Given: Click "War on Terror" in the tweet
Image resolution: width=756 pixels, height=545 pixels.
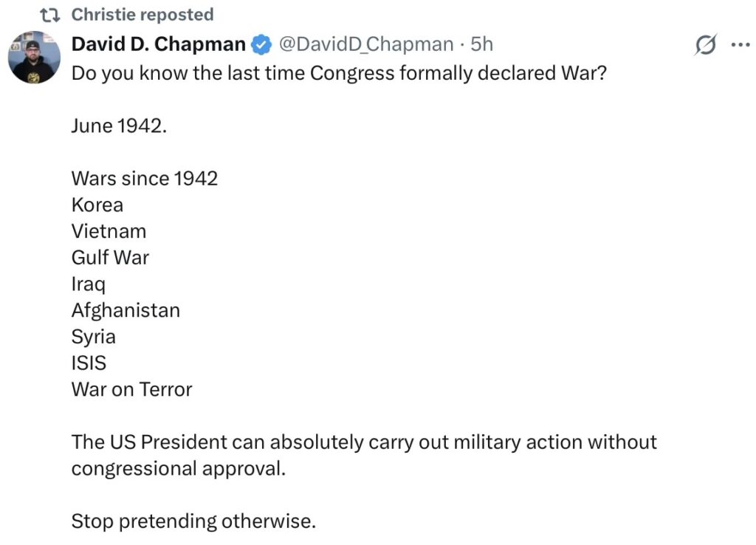Looking at the screenshot, I should pos(131,389).
